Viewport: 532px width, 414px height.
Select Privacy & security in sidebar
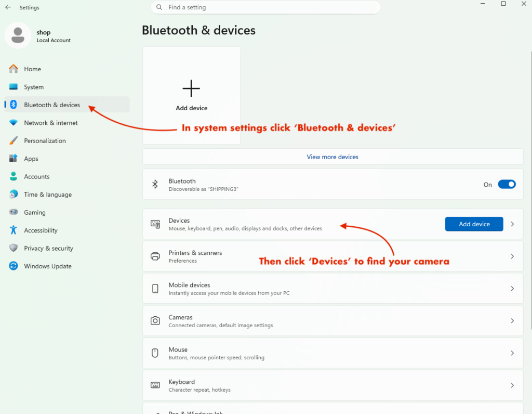click(x=48, y=249)
